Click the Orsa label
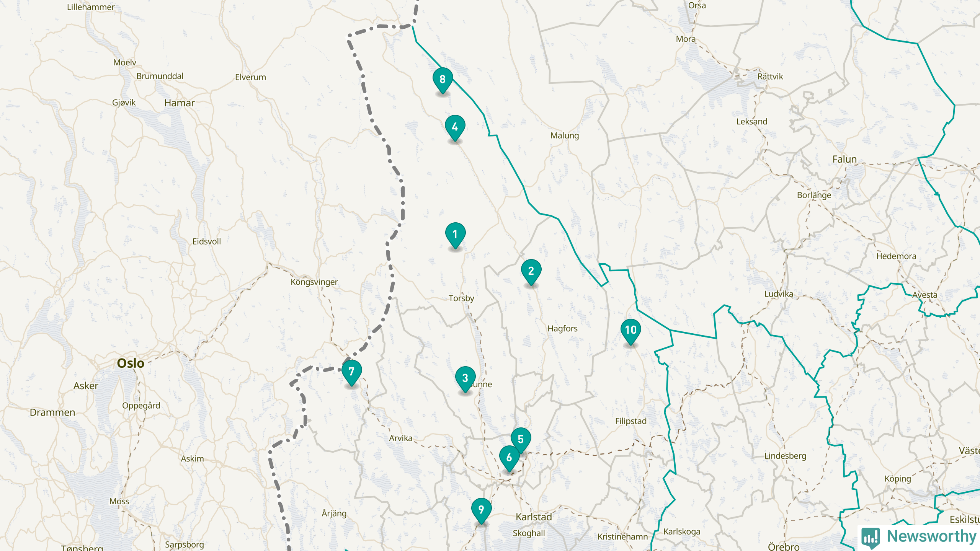The height and width of the screenshot is (551, 980). pos(697,5)
